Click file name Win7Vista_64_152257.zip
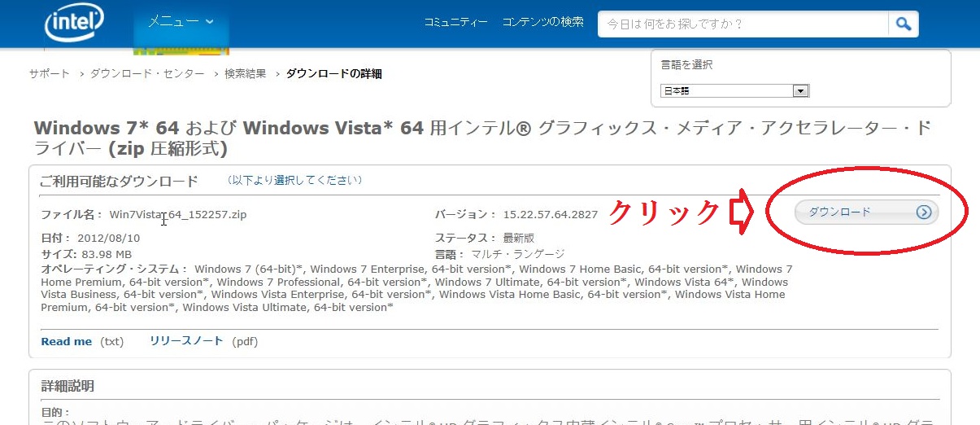The image size is (980, 425). pyautogui.click(x=178, y=215)
